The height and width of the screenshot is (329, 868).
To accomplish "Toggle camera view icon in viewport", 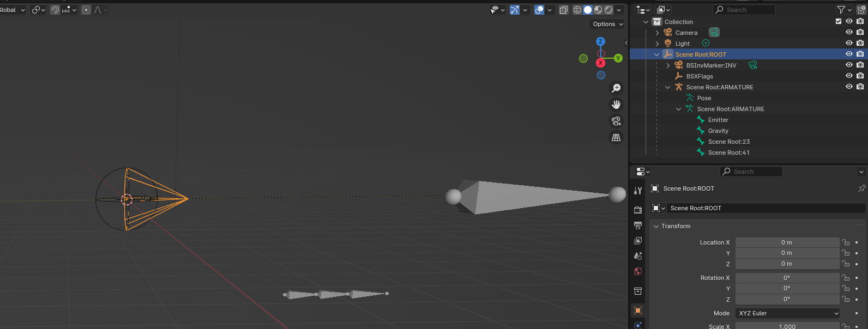I will [616, 121].
